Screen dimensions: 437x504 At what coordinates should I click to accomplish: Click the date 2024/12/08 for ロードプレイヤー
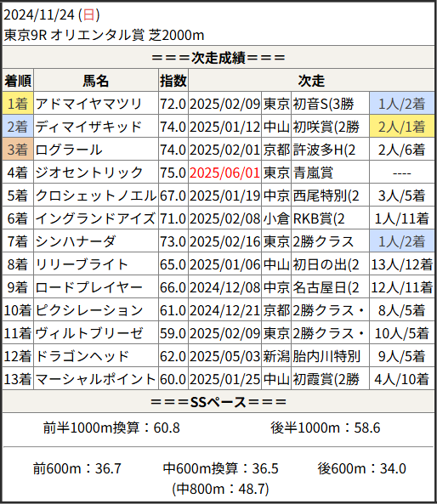[x=224, y=287]
